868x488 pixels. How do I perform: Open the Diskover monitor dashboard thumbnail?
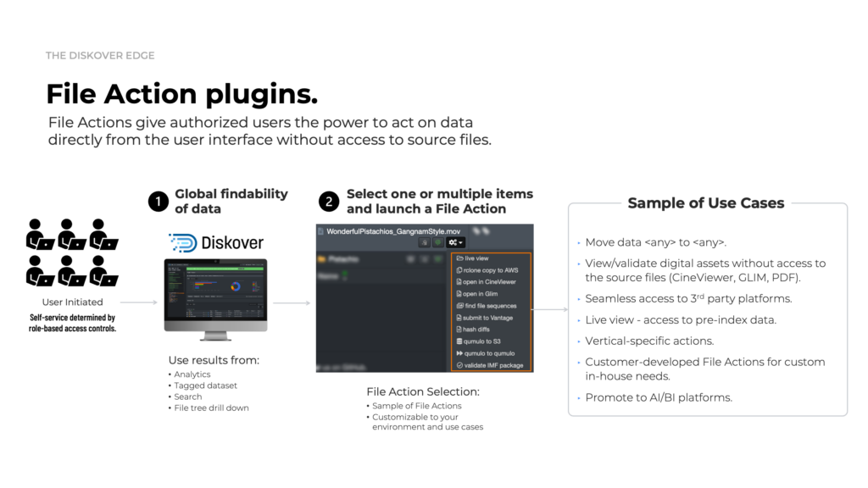click(x=216, y=299)
